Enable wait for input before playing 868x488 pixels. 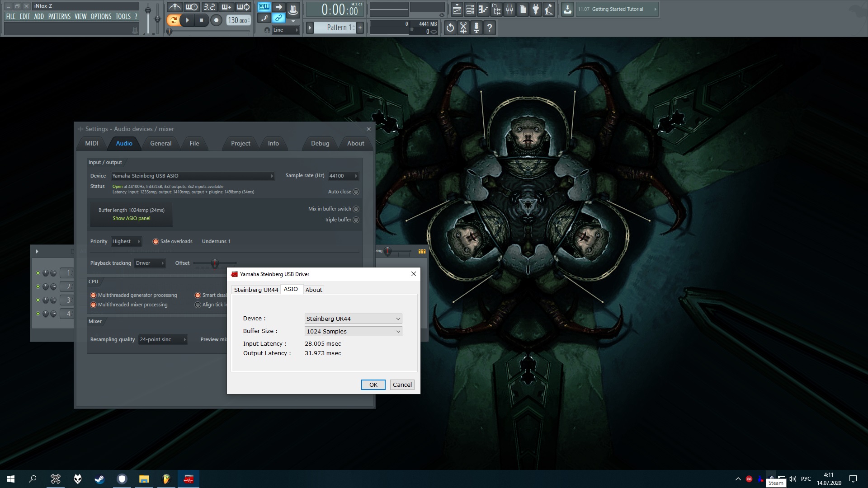[x=192, y=7]
